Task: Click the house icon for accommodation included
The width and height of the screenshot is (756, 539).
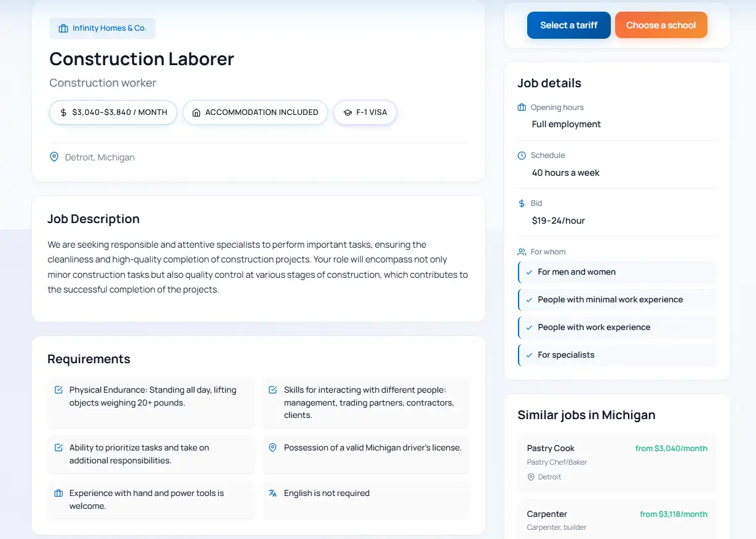Action: click(x=196, y=112)
